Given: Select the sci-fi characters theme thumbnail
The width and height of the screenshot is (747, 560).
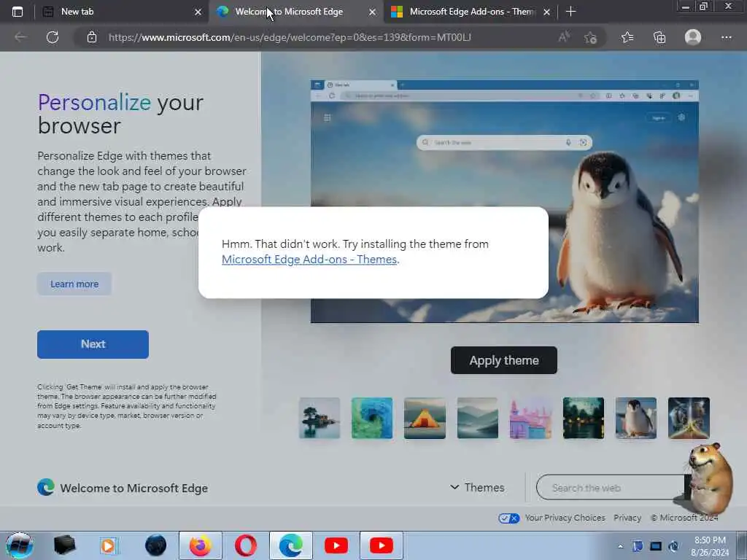Looking at the screenshot, I should (689, 418).
